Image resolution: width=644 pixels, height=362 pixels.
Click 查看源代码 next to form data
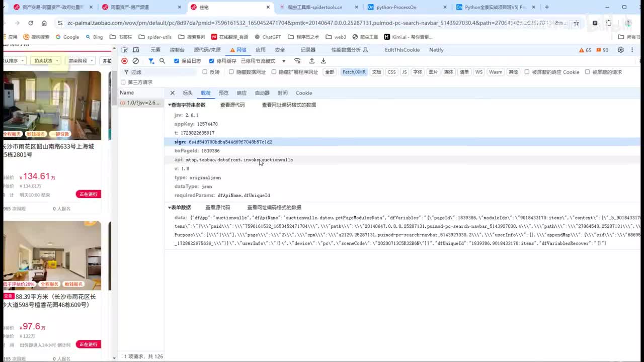click(x=217, y=207)
